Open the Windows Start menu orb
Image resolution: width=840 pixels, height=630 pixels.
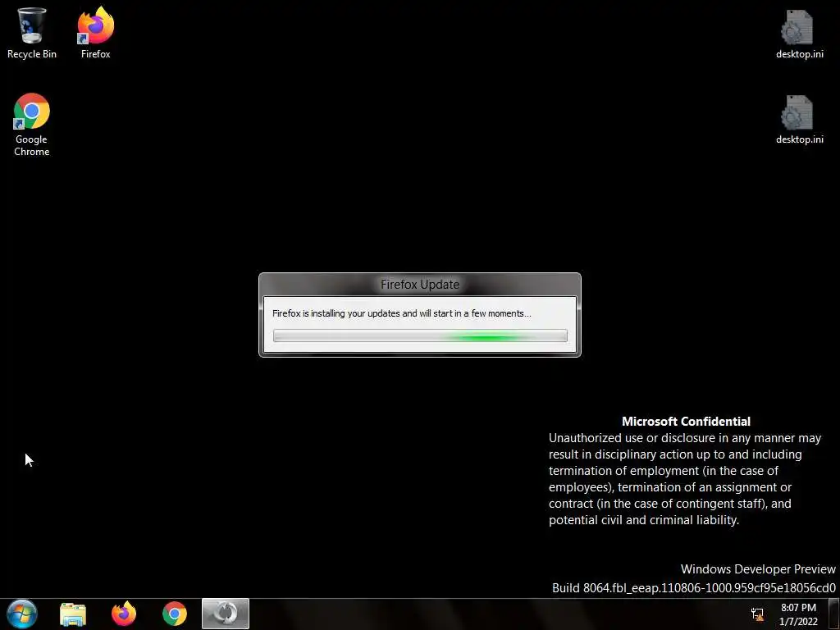22,614
